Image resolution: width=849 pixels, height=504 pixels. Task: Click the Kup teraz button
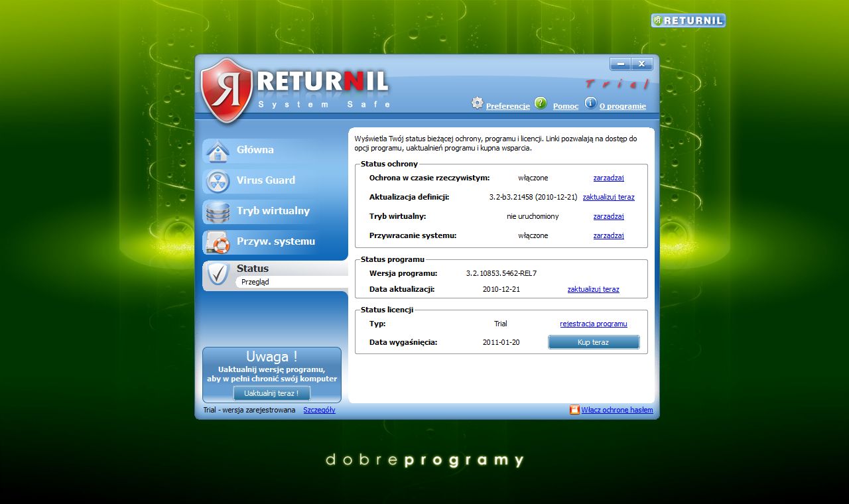tap(594, 342)
